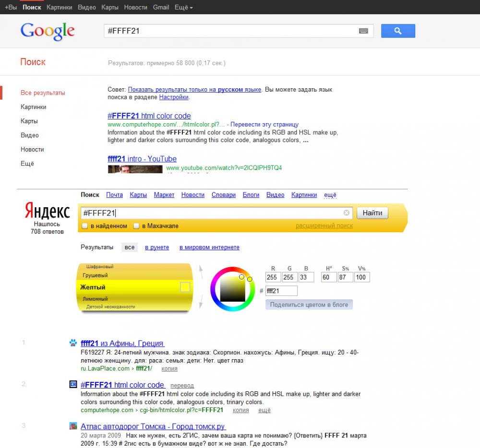Viewport: 480px width, 448px height.
Task: Select 'Карты' in the Google left sidebar
Action: pos(29,121)
